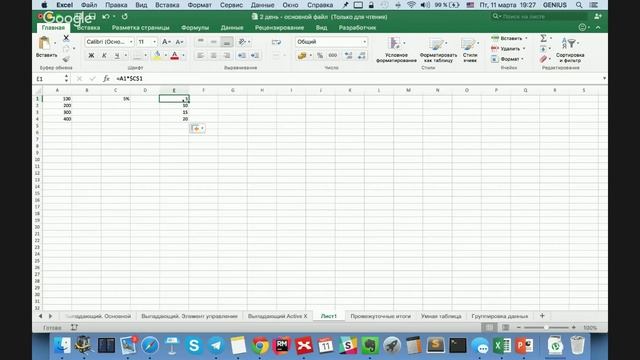This screenshot has width=640, height=360.
Task: Click the zoom slider in status bar
Action: [546, 327]
